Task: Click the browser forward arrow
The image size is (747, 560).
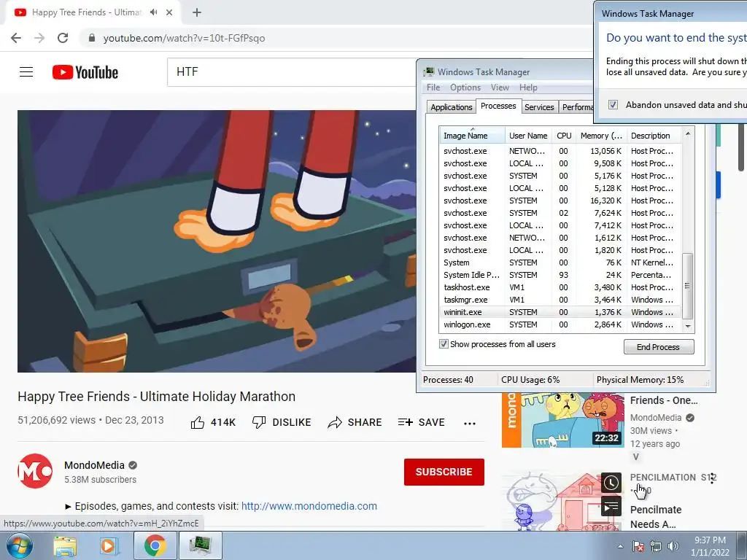Action: coord(39,38)
